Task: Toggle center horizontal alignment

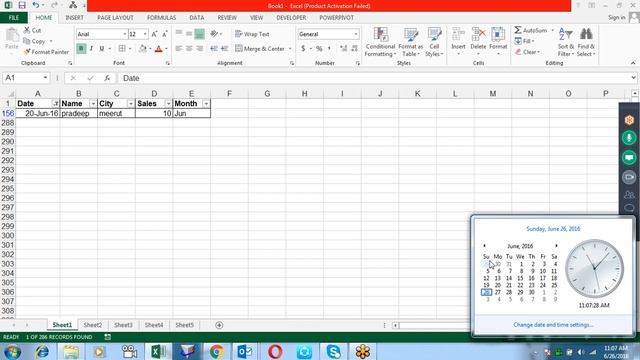Action: coord(189,49)
